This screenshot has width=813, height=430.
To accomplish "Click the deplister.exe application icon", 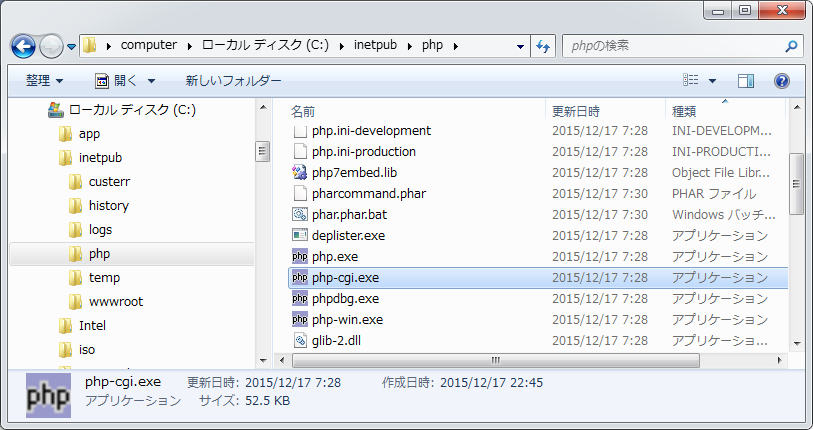I will [x=299, y=236].
